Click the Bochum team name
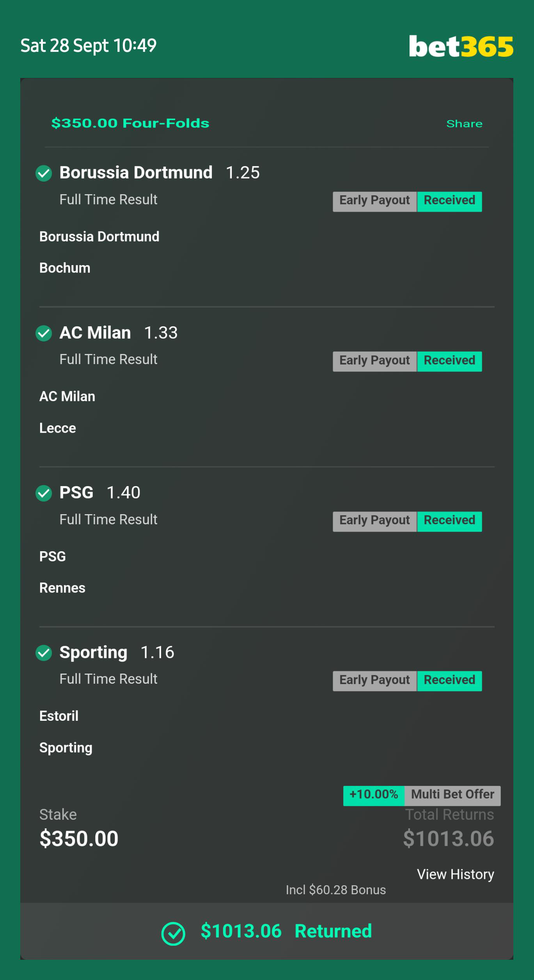Viewport: 534px width, 980px height. click(x=65, y=268)
